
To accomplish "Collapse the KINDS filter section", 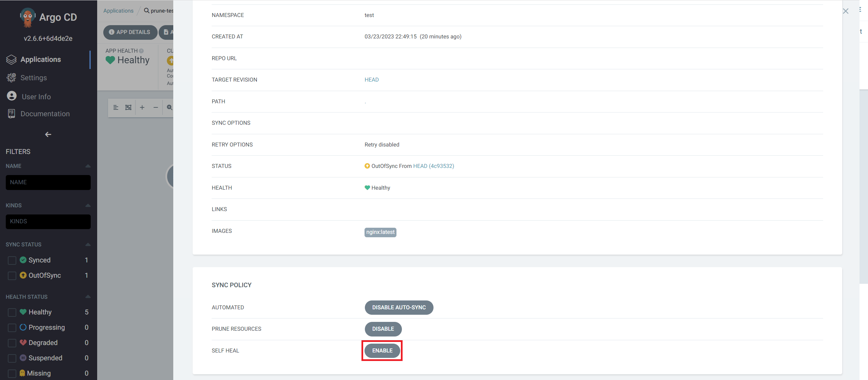I will [x=88, y=205].
